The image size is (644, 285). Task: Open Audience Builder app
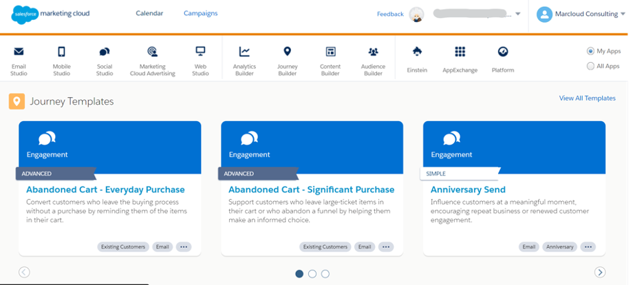pos(373,61)
